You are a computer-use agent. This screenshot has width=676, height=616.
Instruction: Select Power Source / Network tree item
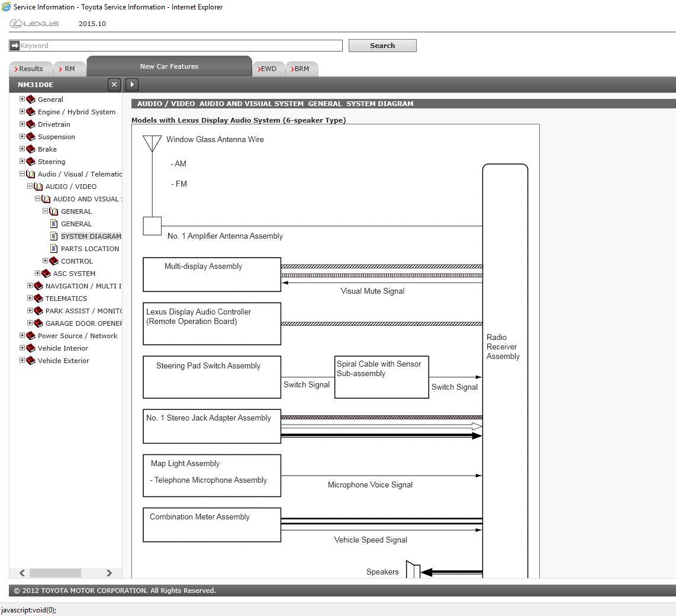click(x=78, y=336)
